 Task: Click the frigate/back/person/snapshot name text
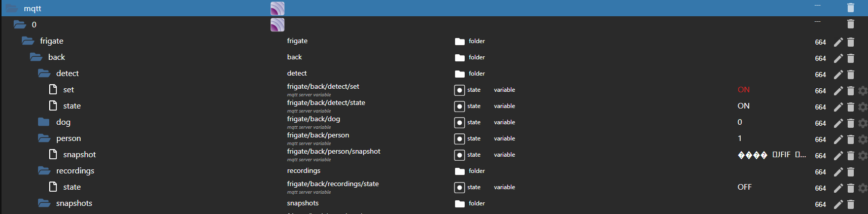[x=334, y=152]
